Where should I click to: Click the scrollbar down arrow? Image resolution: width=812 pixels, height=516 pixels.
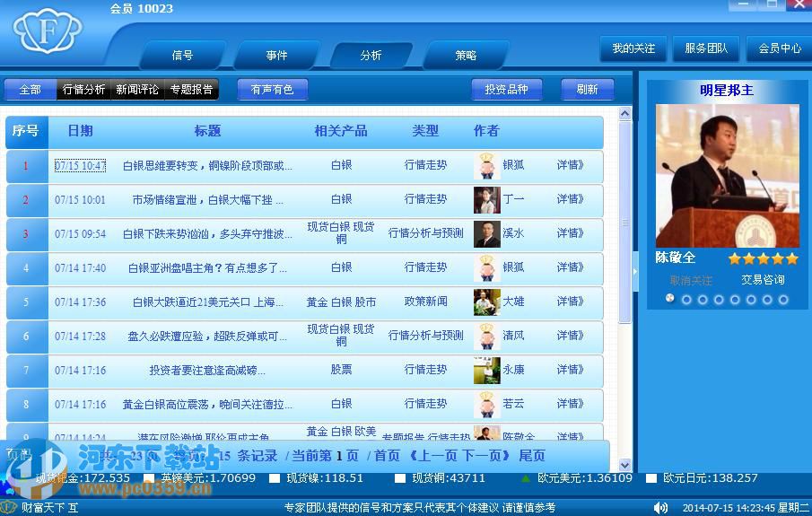(625, 465)
